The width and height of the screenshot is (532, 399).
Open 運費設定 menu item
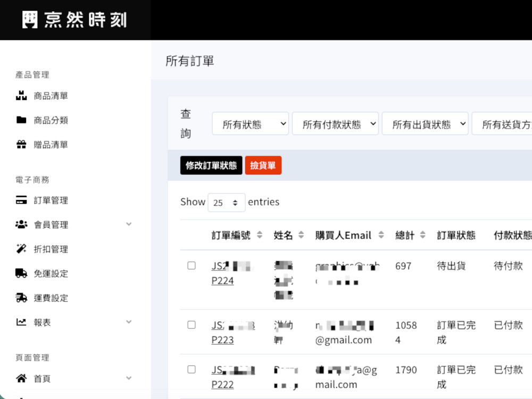click(51, 298)
